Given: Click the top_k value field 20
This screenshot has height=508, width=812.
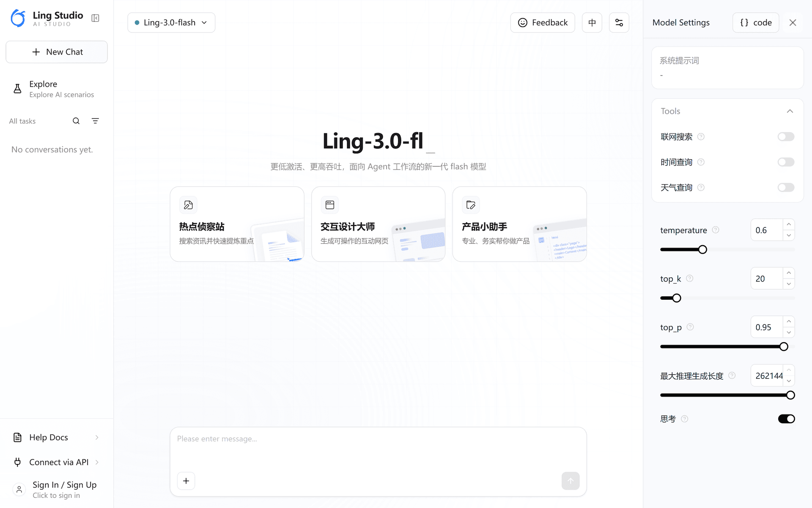Looking at the screenshot, I should [767, 279].
